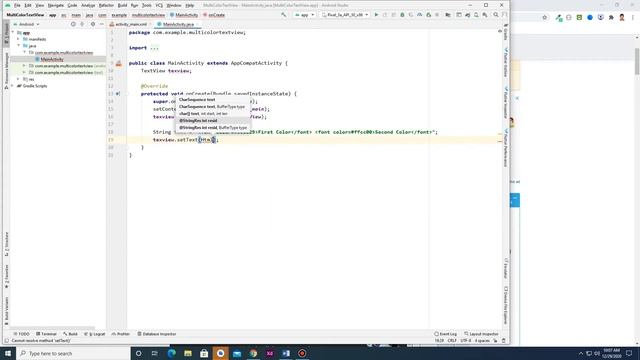Open the Logcat tool window
640x360 pixels.
95,334
